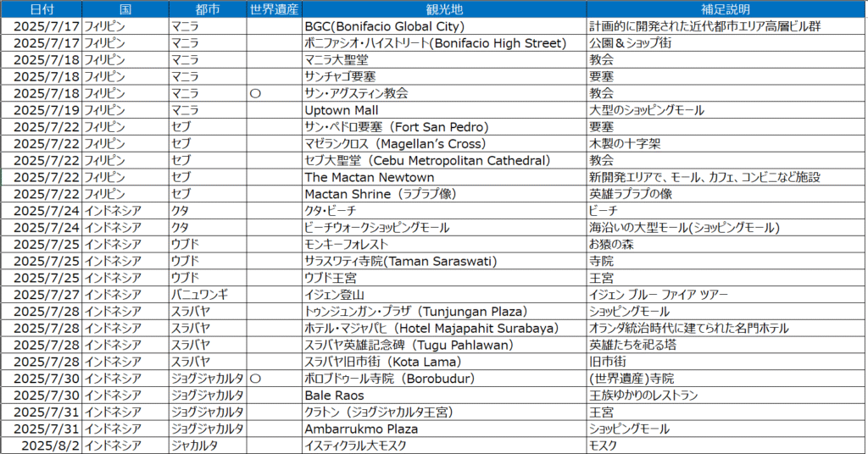Click the ジャカルタ city cell

pos(194,446)
